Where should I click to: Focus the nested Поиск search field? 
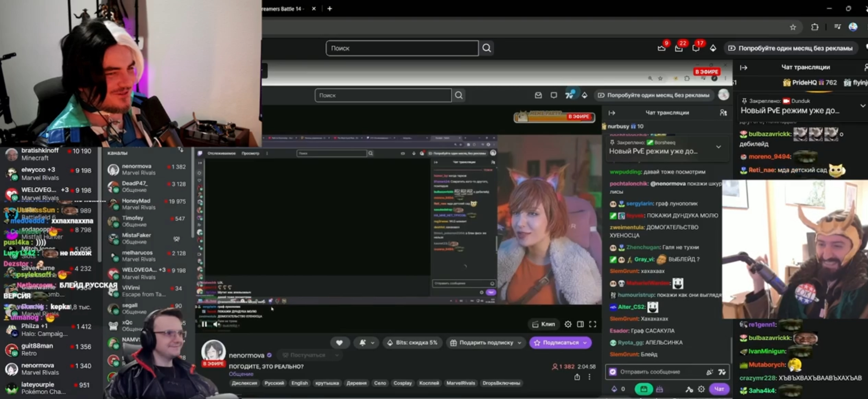pos(383,95)
